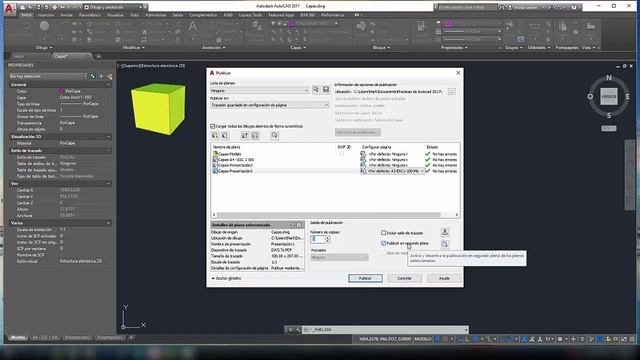Click the browse button next to Ubicación path
This screenshot has height=360, width=640.
pos(451,92)
